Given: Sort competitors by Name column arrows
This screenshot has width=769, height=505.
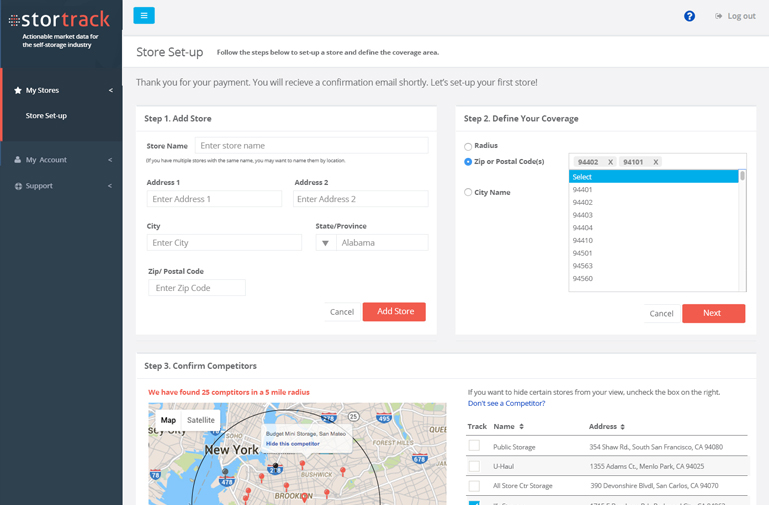Looking at the screenshot, I should (x=521, y=427).
